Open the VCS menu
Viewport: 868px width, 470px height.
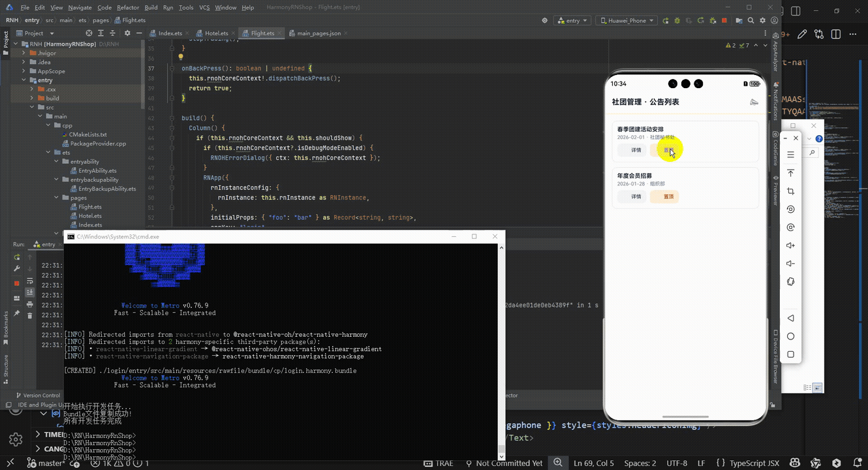[x=204, y=8]
